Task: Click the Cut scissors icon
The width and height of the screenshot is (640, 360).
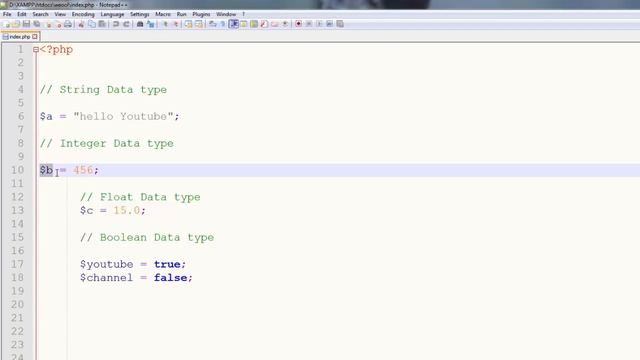Action: point(81,24)
